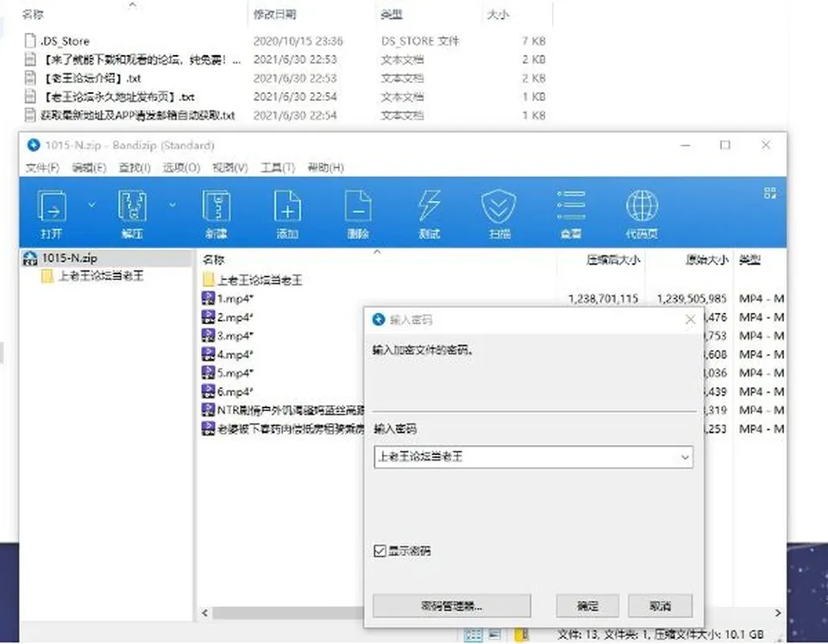Sort archive list by 原始大小 column

[707, 259]
